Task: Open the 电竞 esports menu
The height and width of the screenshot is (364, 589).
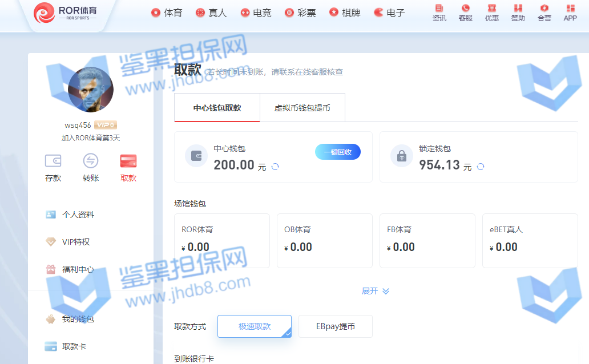Action: point(256,13)
